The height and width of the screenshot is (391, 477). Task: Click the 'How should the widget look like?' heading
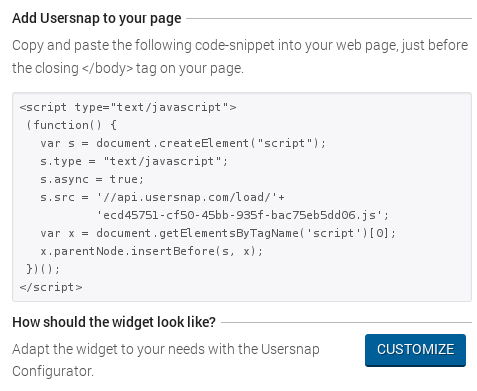coord(114,322)
